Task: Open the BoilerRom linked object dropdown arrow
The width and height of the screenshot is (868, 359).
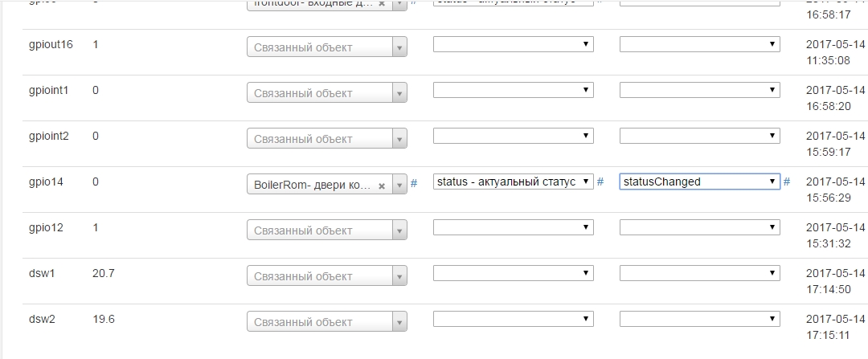Action: coord(399,185)
